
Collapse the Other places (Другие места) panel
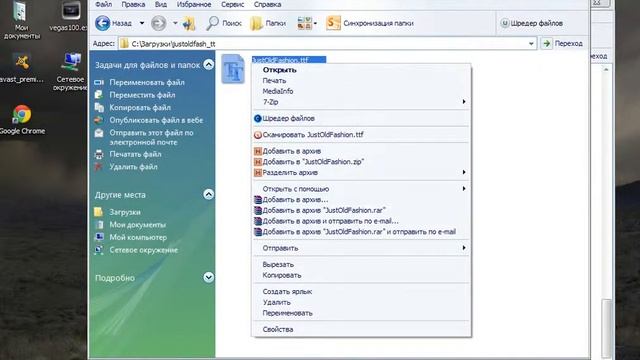point(209,194)
